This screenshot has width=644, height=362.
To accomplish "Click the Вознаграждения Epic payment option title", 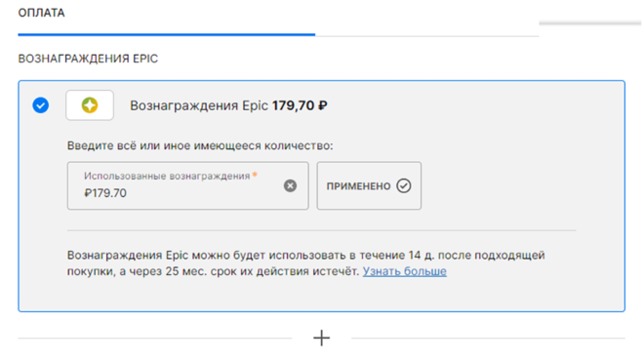I will click(199, 105).
